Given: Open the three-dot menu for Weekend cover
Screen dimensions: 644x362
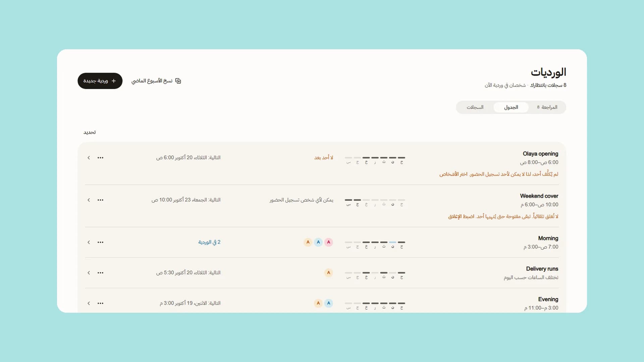Looking at the screenshot, I should (100, 200).
